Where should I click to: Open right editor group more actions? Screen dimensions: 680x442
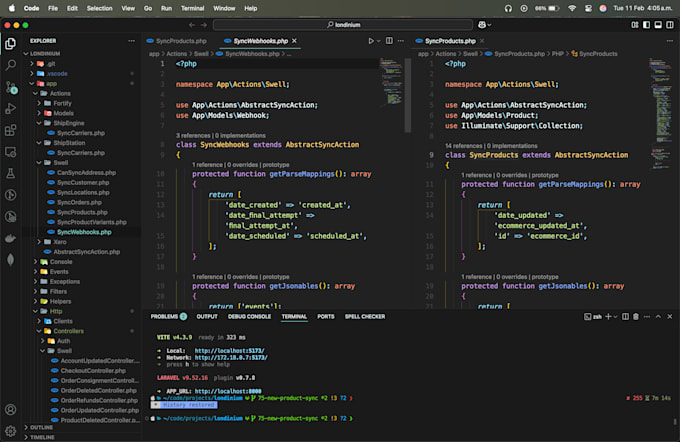670,41
